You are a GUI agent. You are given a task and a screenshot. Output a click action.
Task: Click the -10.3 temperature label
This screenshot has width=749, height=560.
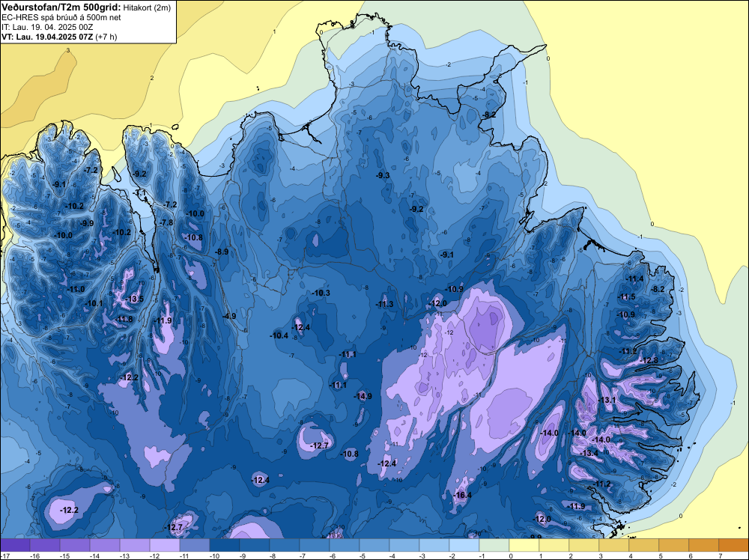click(321, 293)
